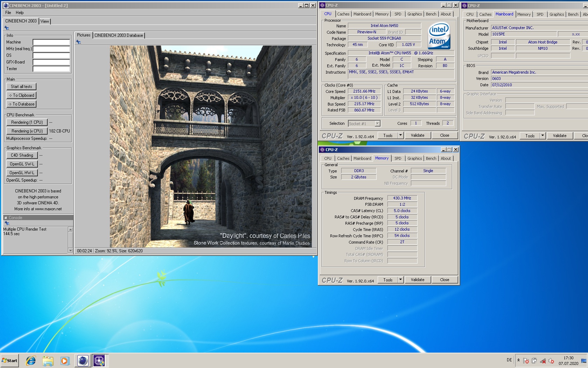Click the pin icon under the Pictures tab
The width and height of the screenshot is (588, 368).
pos(78,42)
